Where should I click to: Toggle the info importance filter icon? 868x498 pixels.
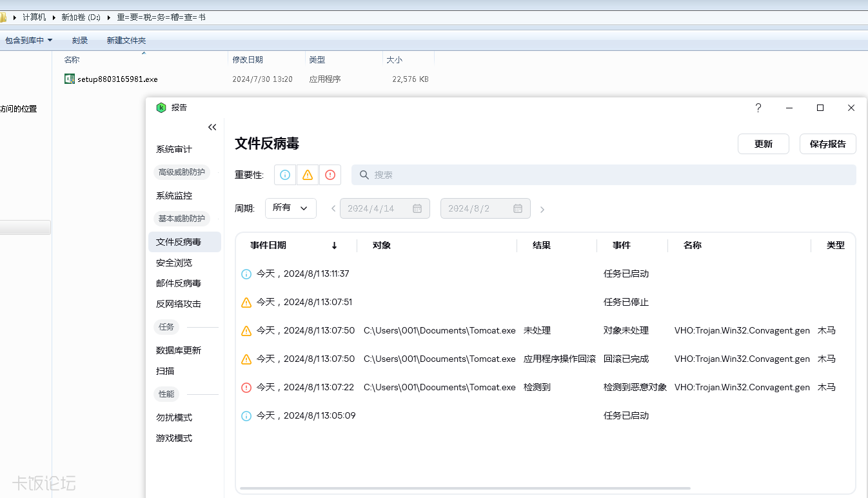click(x=285, y=175)
